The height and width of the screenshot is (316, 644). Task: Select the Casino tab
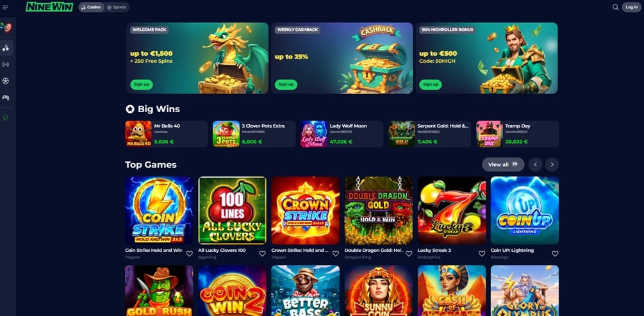[91, 7]
